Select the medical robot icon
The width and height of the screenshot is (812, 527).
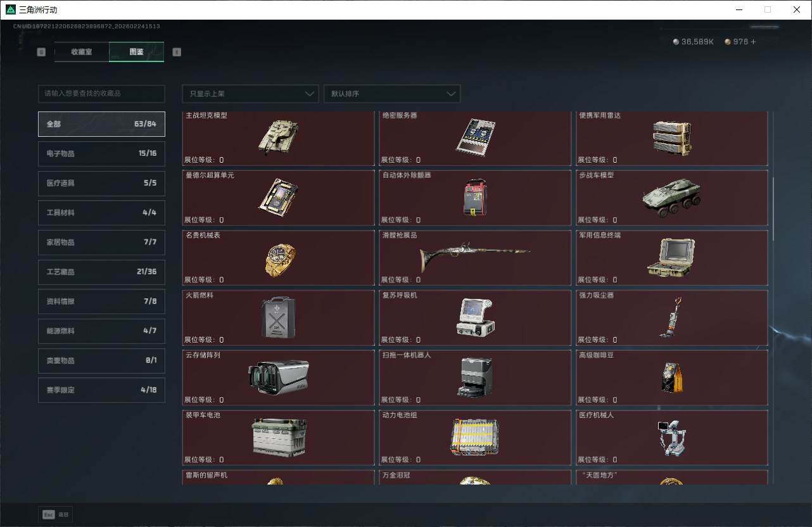click(671, 437)
